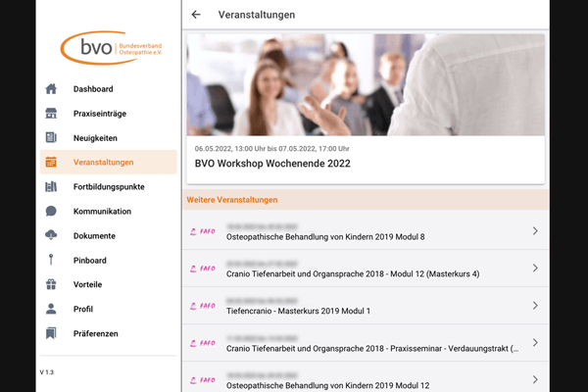Open BVO Workshop Wochenende 2022 event
588x392 pixels.
click(x=272, y=164)
